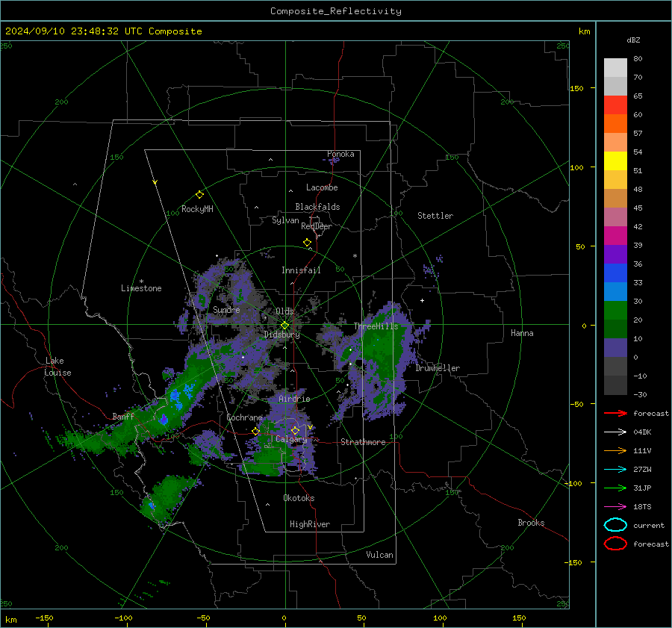
Task: Click the bright yellow 54 dBZ swatch
Action: tap(615, 161)
